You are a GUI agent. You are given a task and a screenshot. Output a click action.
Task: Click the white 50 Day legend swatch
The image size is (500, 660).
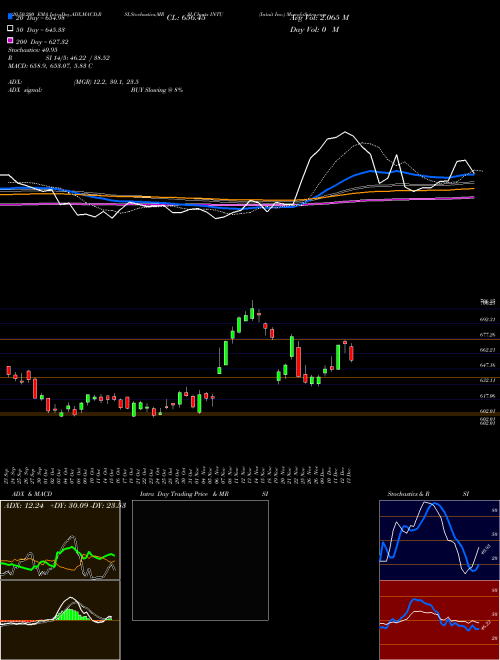click(10, 29)
